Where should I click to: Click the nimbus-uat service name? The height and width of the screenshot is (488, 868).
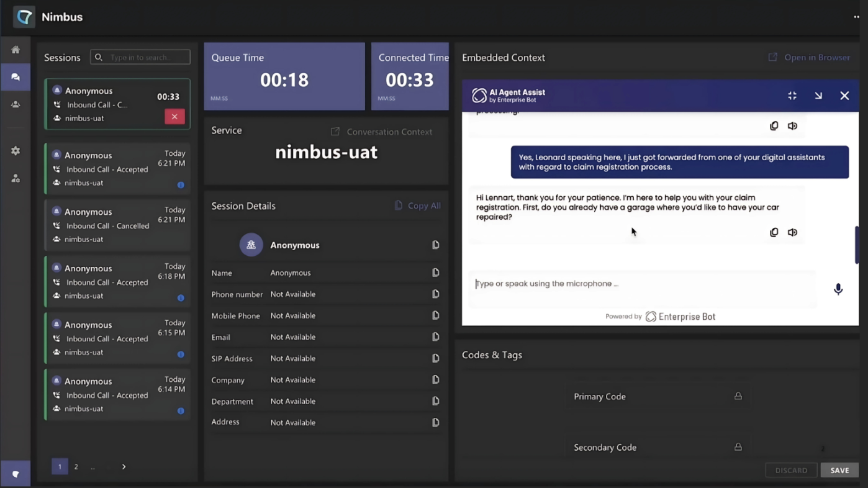pyautogui.click(x=326, y=152)
